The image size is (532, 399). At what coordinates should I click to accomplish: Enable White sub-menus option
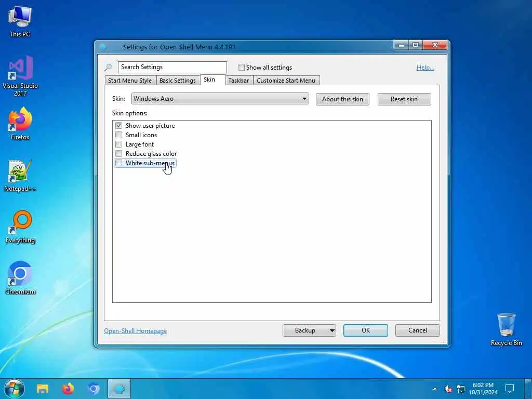pos(118,163)
